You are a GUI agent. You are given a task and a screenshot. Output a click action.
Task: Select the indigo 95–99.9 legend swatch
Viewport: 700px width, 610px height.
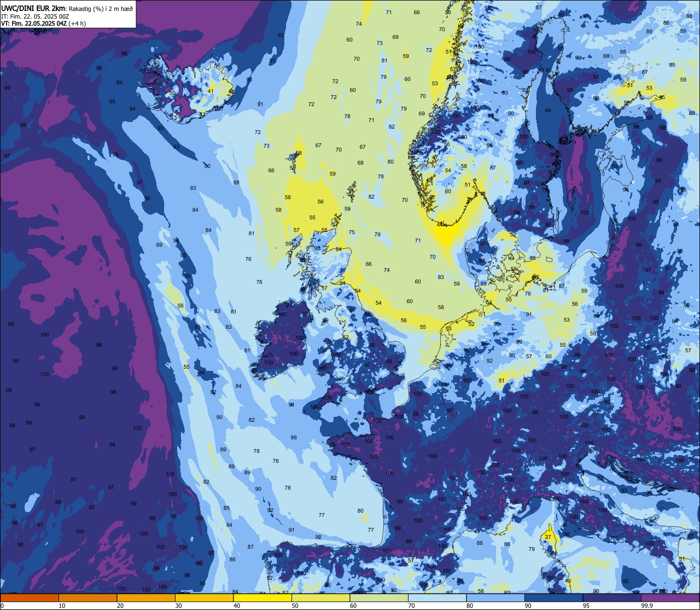612,598
